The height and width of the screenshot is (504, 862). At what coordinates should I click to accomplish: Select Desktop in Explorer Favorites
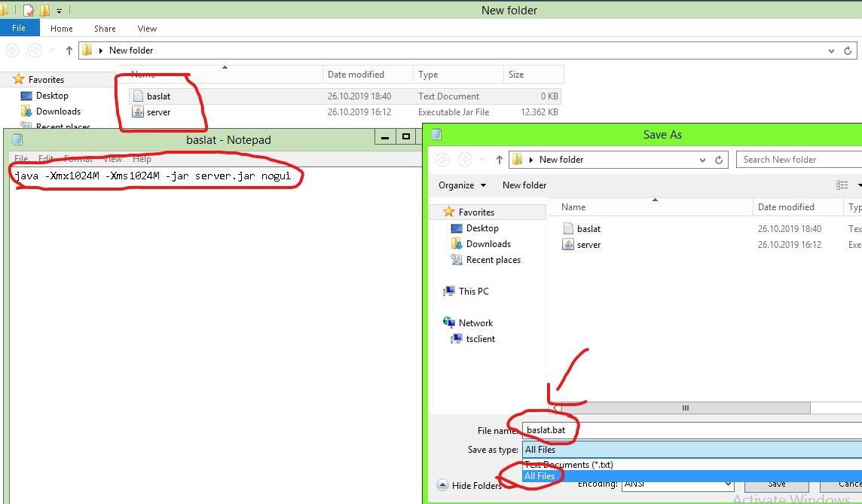tap(52, 96)
